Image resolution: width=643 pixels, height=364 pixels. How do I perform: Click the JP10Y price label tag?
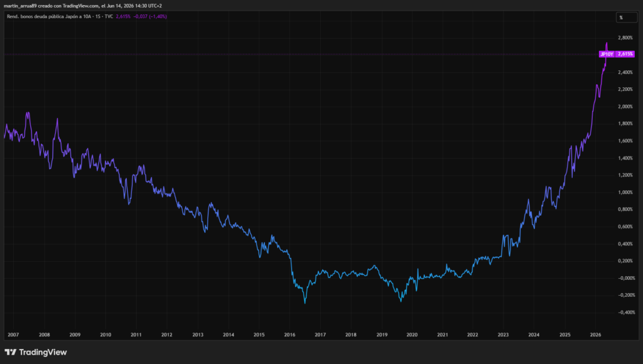coord(607,54)
